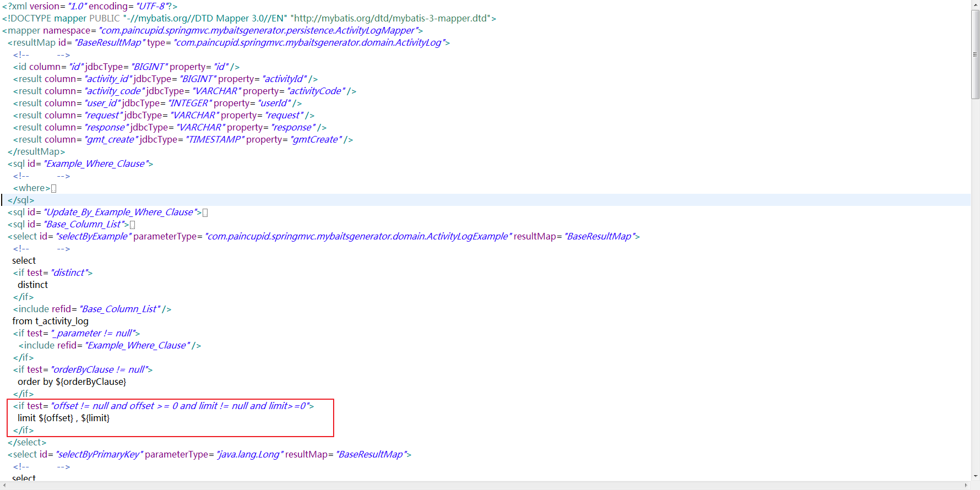The height and width of the screenshot is (490, 980).
Task: Click the "orderByClause != null" test value
Action: click(100, 370)
